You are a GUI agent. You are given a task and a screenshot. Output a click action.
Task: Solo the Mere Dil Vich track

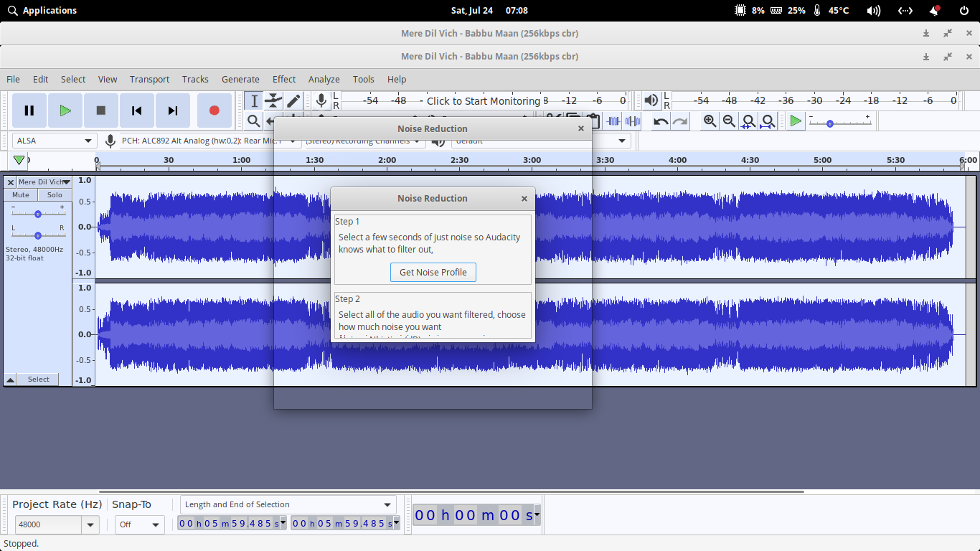[x=55, y=194]
